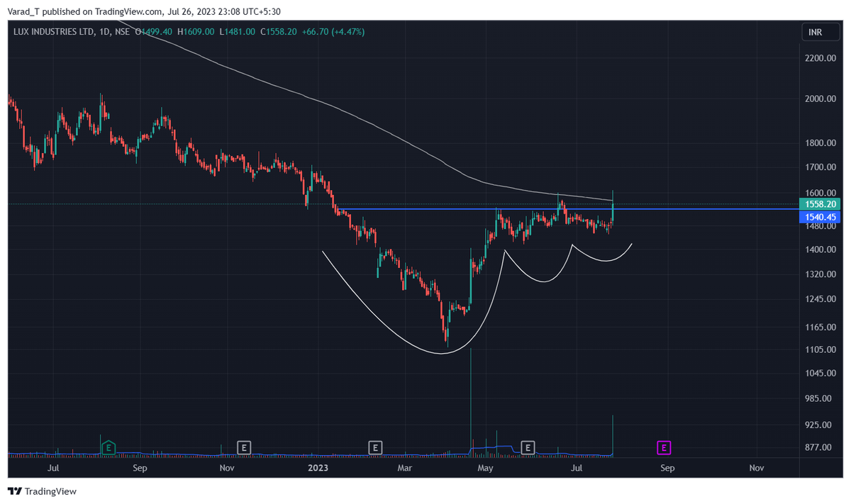Click the 1400.00 price axis label
Viewport: 851px width, 504px height.
pos(822,250)
